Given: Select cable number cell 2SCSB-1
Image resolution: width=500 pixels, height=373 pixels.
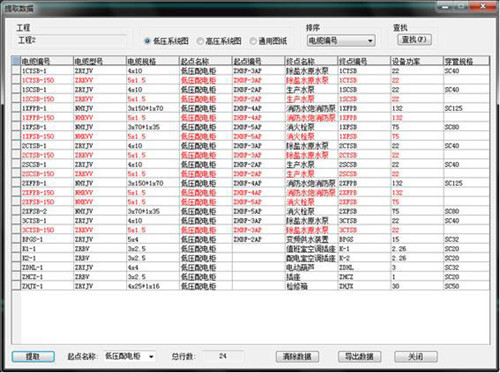Looking at the screenshot, I should pos(47,164).
